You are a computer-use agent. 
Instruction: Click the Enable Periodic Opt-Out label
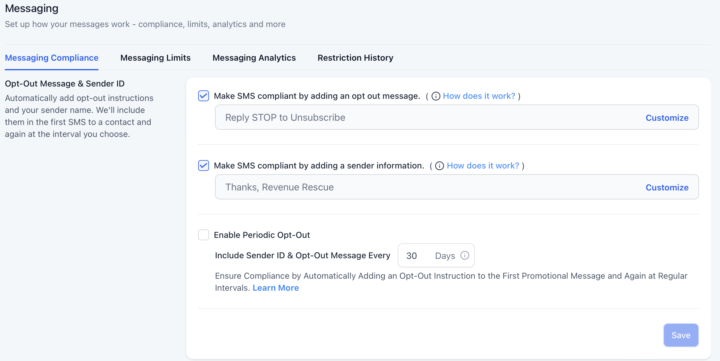pos(262,235)
